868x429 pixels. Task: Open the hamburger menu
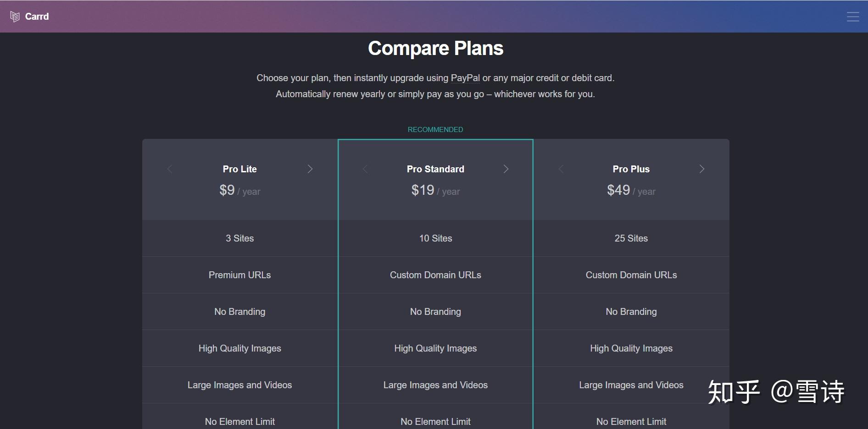click(853, 17)
